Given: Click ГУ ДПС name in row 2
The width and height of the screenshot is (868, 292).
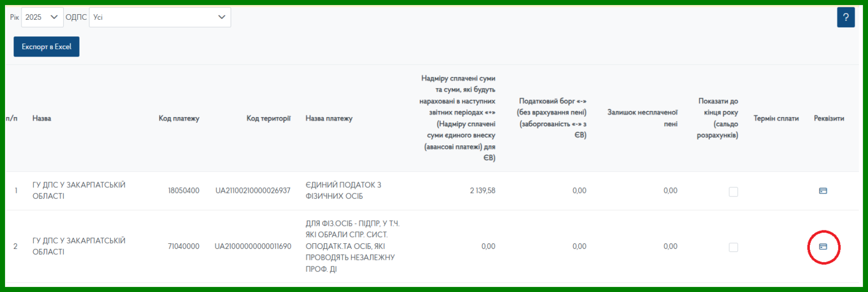Looking at the screenshot, I should click(79, 246).
